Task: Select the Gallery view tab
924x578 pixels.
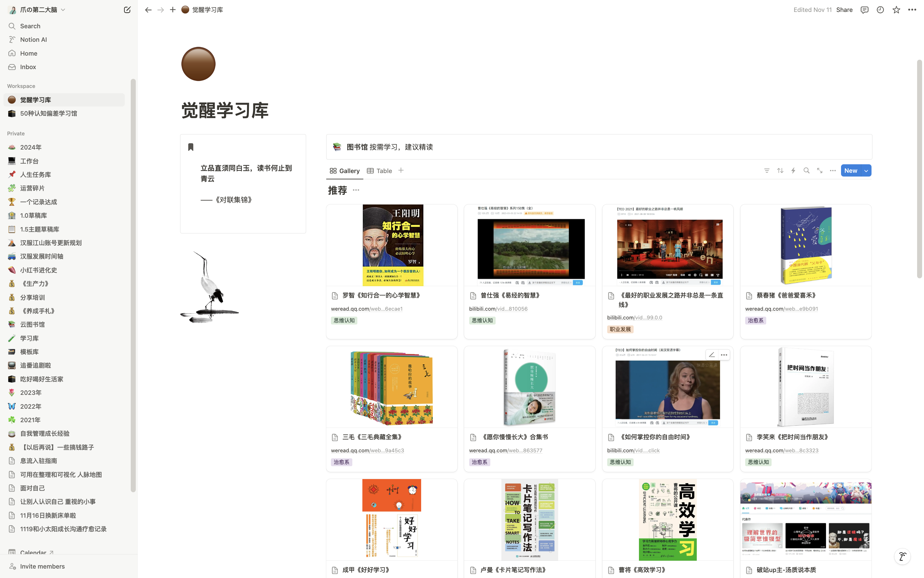Action: [x=344, y=171]
